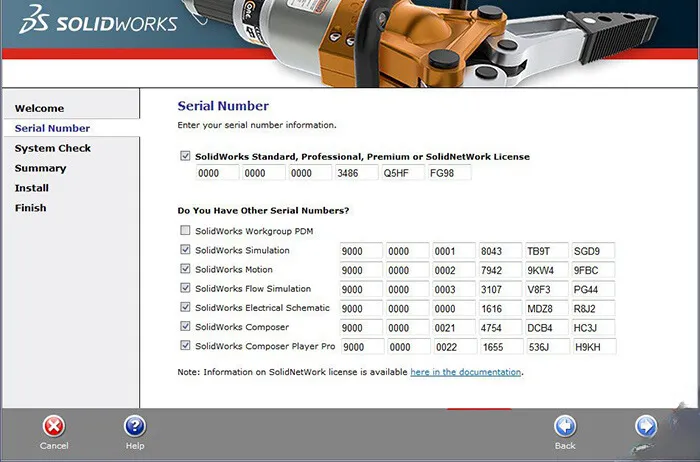Open 'here in the documentation' link
This screenshot has width=700, height=462.
(466, 372)
